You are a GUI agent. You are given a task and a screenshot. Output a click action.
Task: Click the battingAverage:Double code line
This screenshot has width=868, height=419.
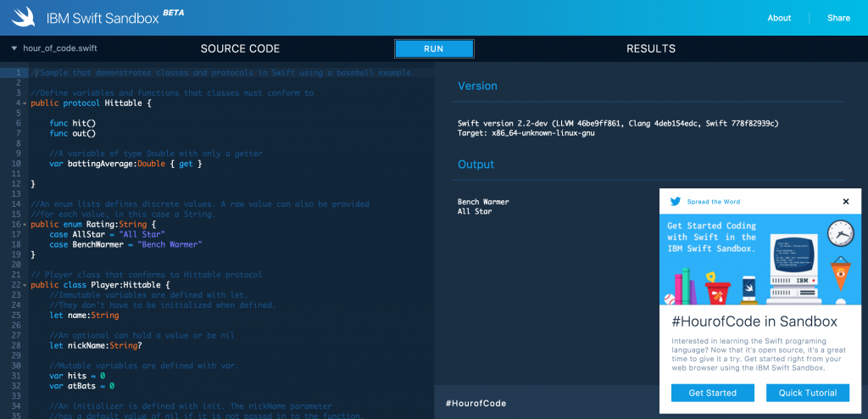(x=125, y=164)
